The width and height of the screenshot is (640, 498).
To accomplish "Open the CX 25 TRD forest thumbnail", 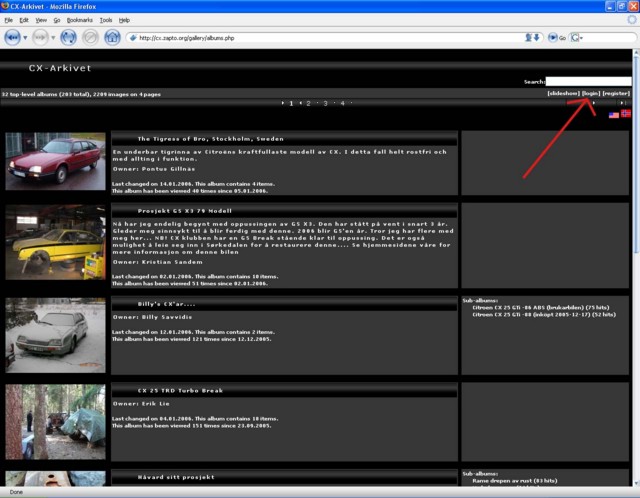I will tap(55, 422).
